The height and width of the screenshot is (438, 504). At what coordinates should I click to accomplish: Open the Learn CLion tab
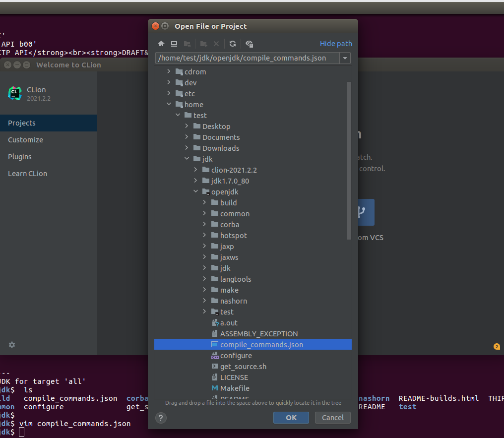point(49,174)
